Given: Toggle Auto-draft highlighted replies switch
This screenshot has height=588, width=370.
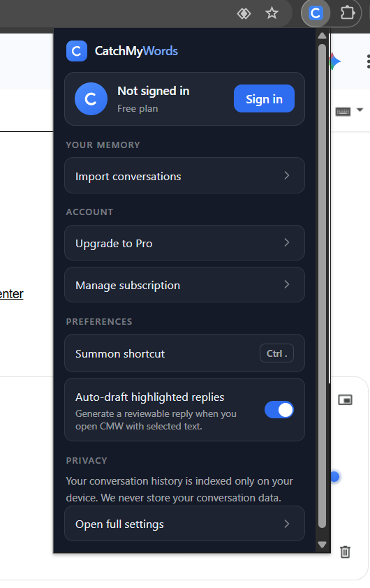Looking at the screenshot, I should coord(279,410).
